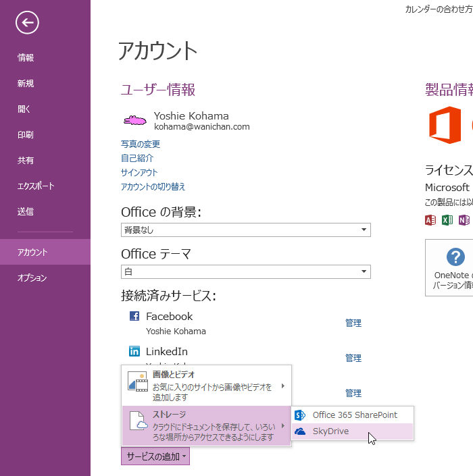Select the アカウント backstage tab
Screen dimensions: 473x476
45,252
